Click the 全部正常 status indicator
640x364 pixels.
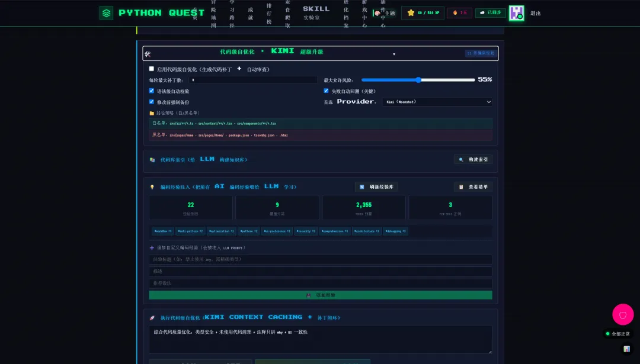[618, 334]
